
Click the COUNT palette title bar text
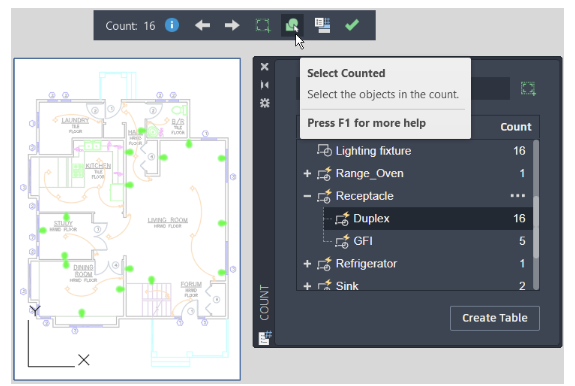pyautogui.click(x=264, y=302)
